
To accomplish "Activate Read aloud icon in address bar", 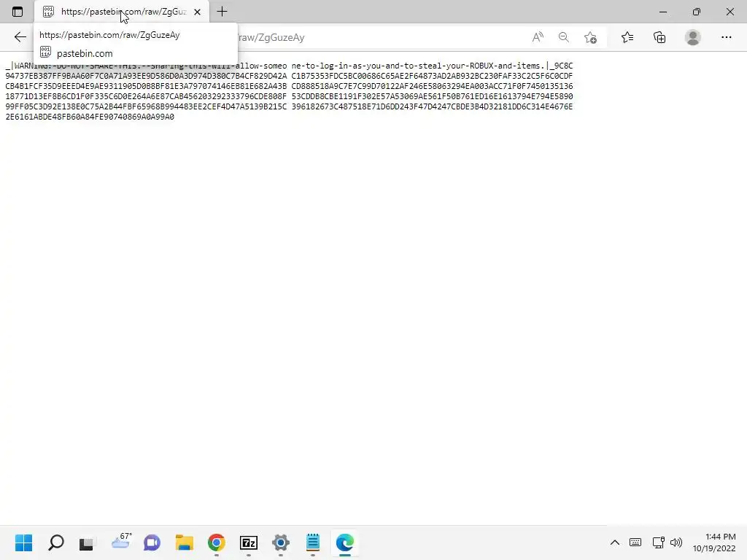I will click(x=538, y=37).
